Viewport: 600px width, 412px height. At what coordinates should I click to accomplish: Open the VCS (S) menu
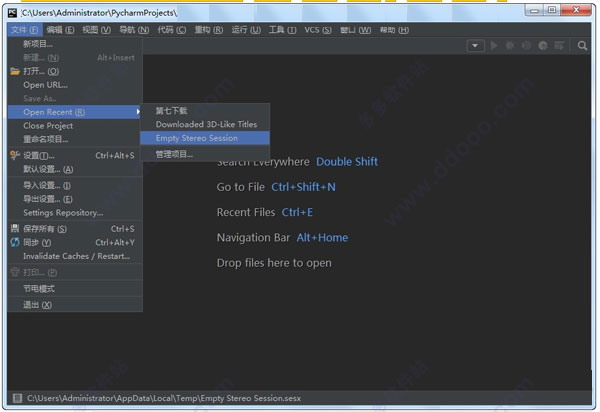coord(318,30)
